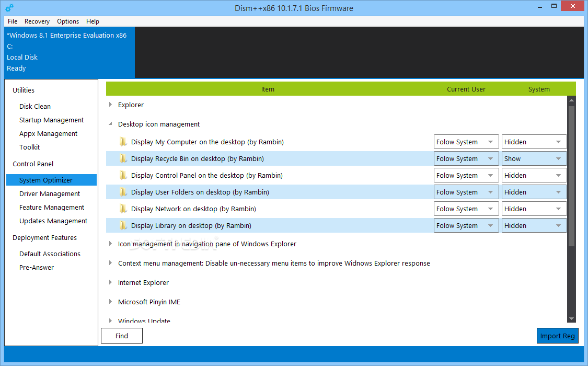The image size is (588, 366).
Task: Open System dropdown for Network row
Action: (x=534, y=209)
